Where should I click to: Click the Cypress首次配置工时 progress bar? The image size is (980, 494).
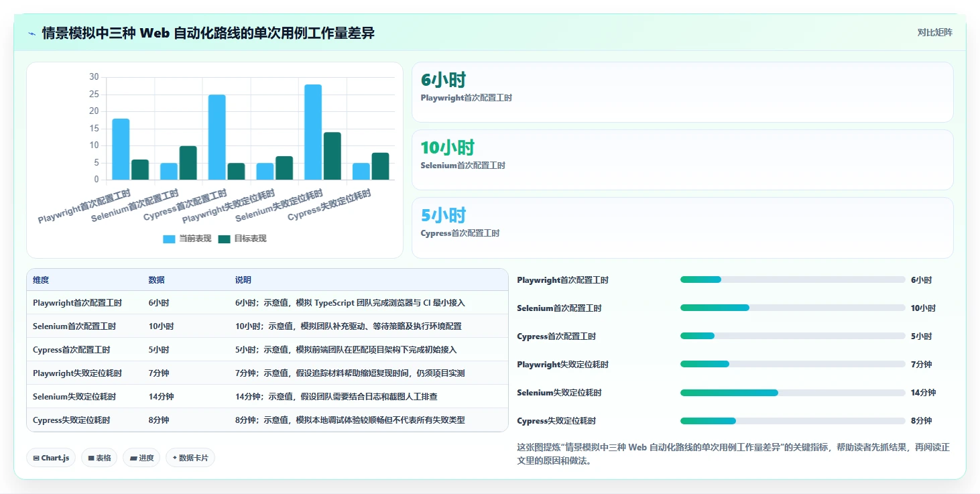(x=792, y=336)
